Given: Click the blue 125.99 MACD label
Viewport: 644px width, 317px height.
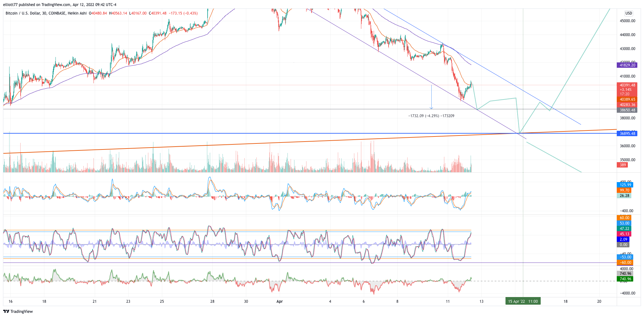Looking at the screenshot, I should click(625, 185).
